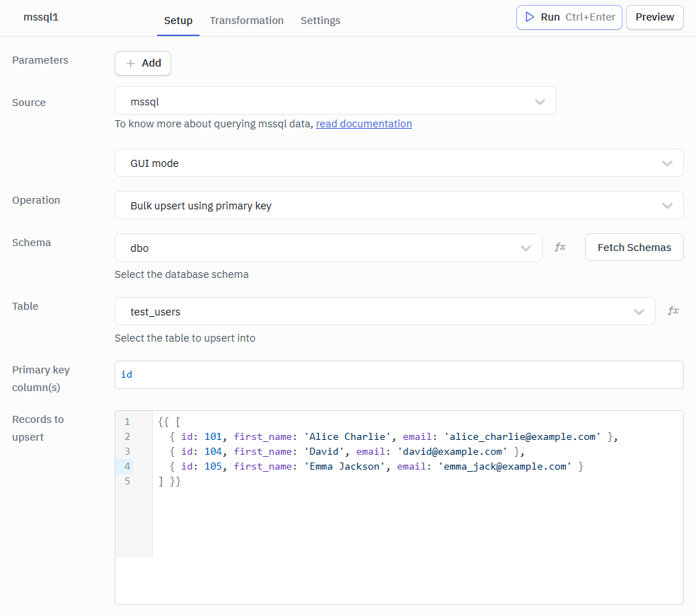Click the Preview button

655,17
